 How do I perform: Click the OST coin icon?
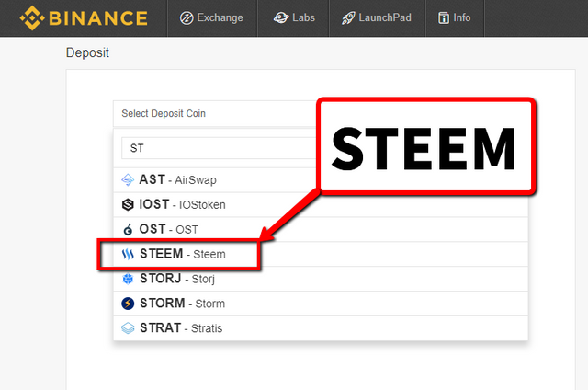click(128, 229)
